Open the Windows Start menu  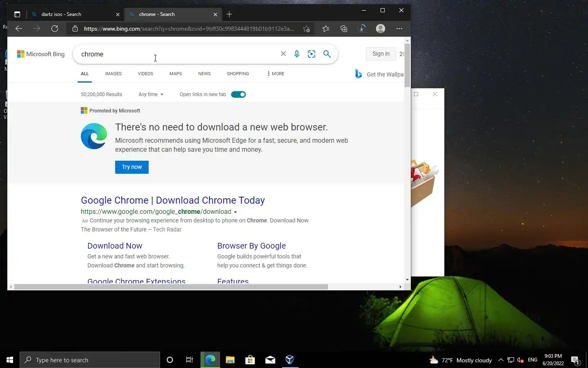click(x=10, y=360)
